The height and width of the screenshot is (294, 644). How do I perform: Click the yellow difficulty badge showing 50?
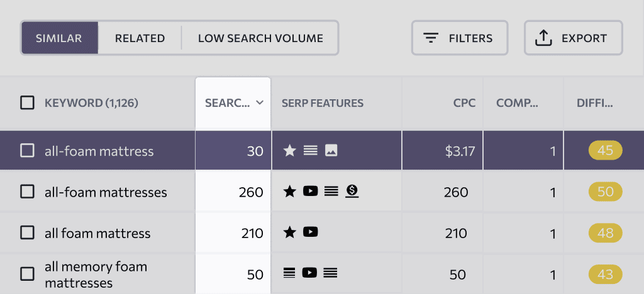point(606,192)
